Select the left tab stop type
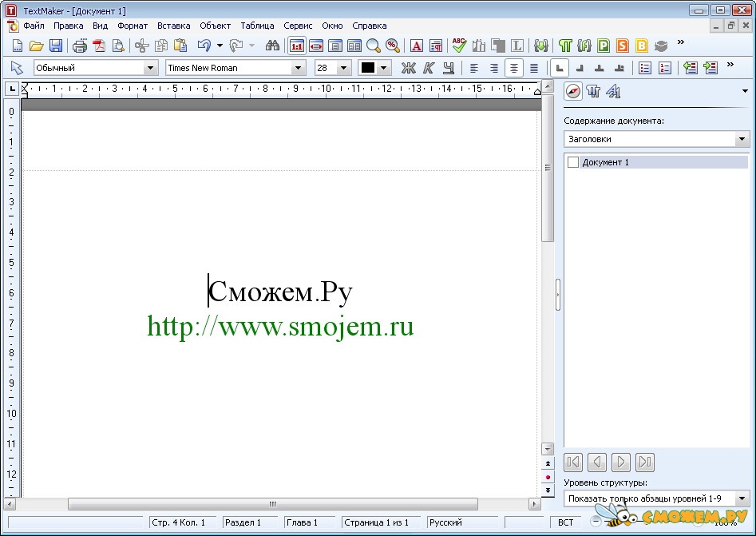Screen dimensions: 756x536 tap(560, 68)
